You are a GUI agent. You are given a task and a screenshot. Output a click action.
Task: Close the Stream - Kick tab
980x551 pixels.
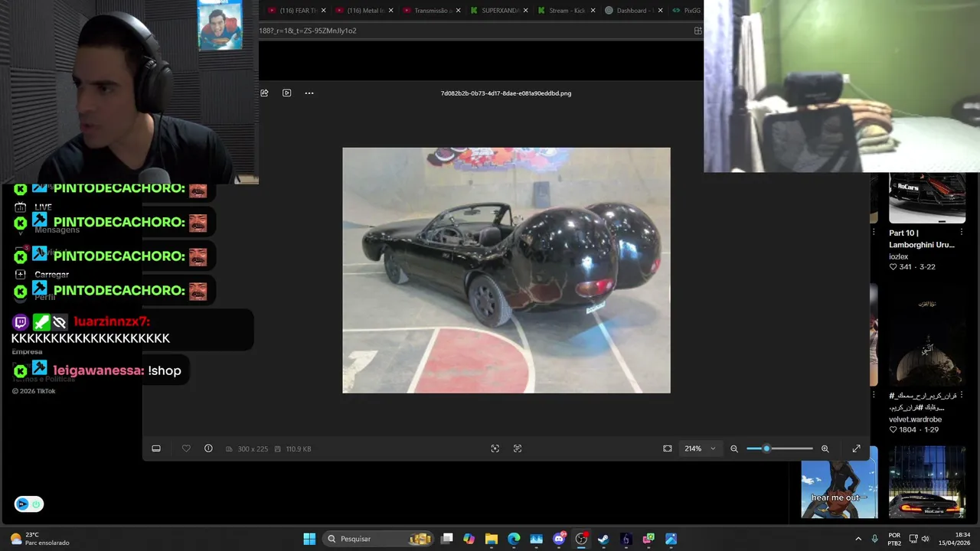(593, 11)
